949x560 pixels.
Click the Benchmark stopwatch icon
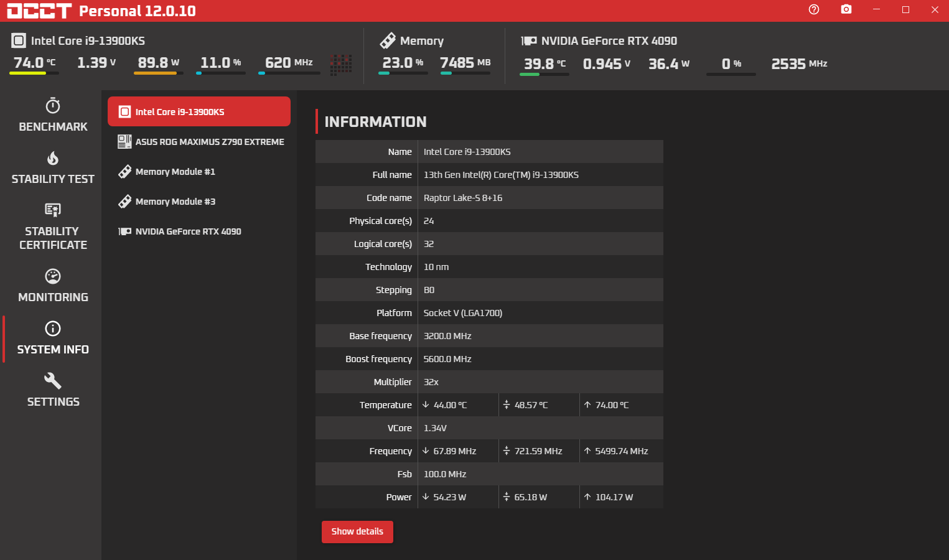pos(53,105)
